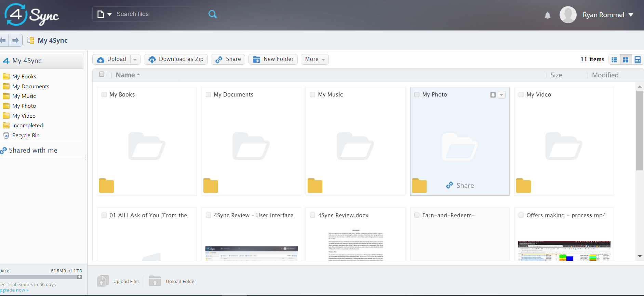Switch to thumbnail grid view icon
The height and width of the screenshot is (296, 644).
626,60
